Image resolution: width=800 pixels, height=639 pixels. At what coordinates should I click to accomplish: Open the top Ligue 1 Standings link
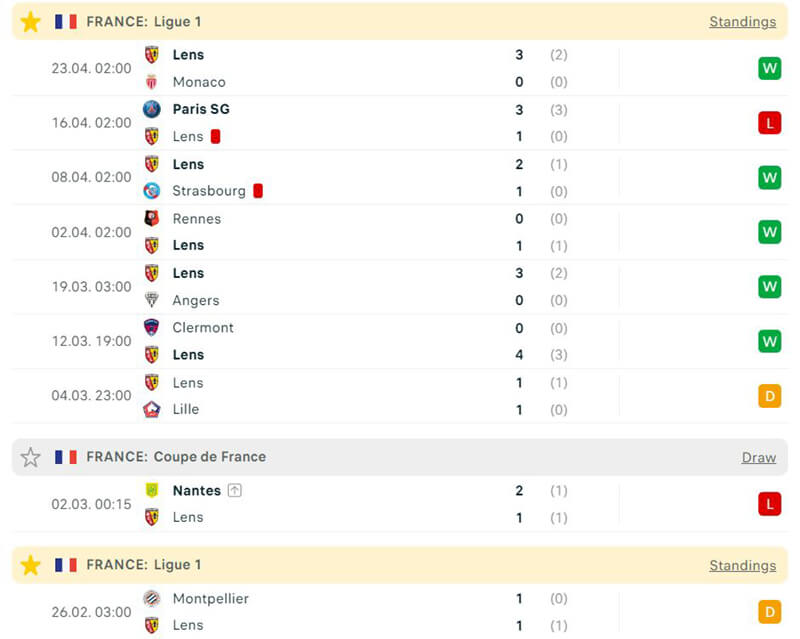click(x=742, y=22)
